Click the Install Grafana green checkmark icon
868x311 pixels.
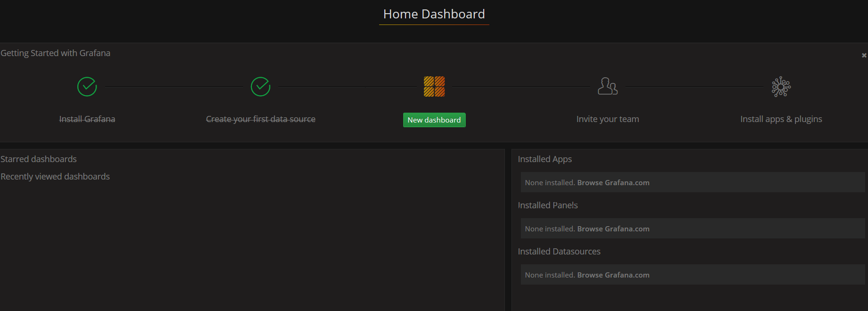tap(87, 87)
